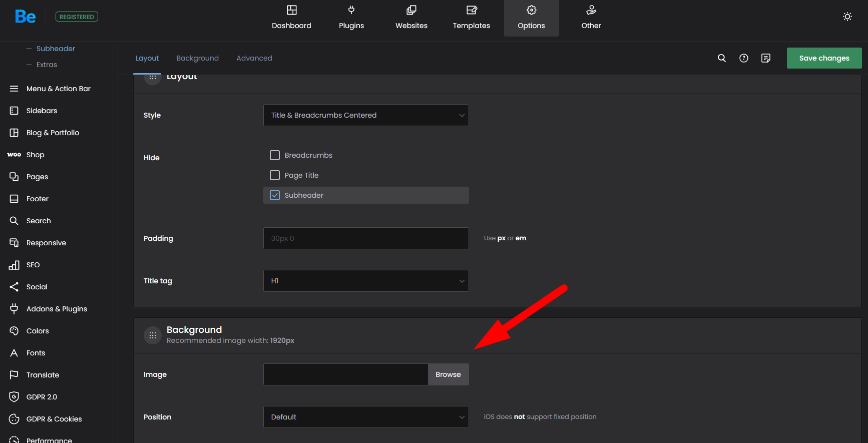Check the Breadcrumbs hide checkbox
Image resolution: width=868 pixels, height=443 pixels.
point(275,155)
